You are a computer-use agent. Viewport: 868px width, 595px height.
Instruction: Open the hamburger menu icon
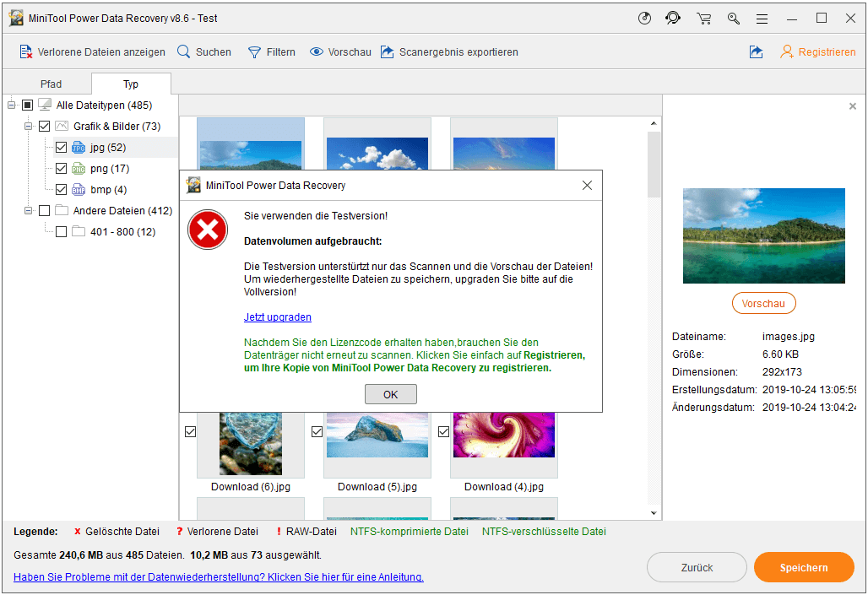click(762, 19)
